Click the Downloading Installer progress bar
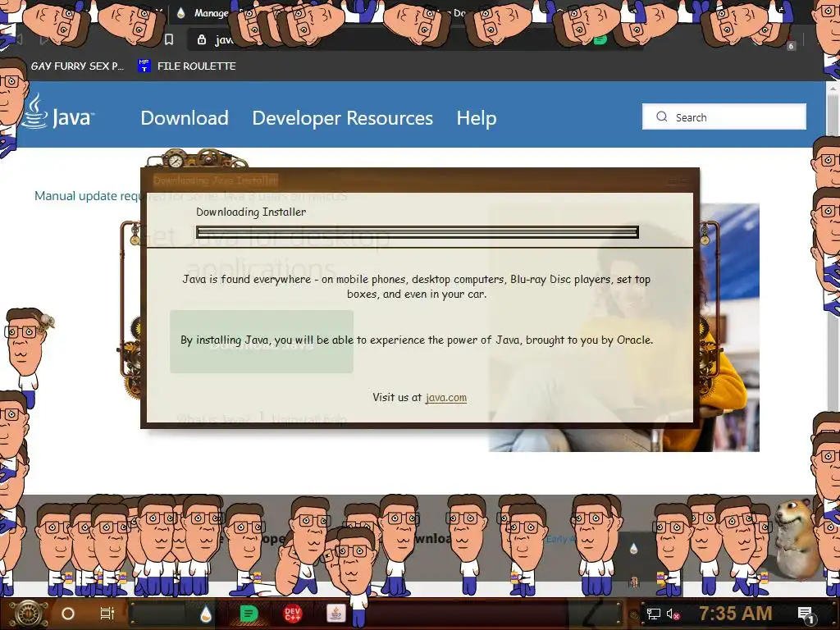This screenshot has width=840, height=630. pos(418,232)
